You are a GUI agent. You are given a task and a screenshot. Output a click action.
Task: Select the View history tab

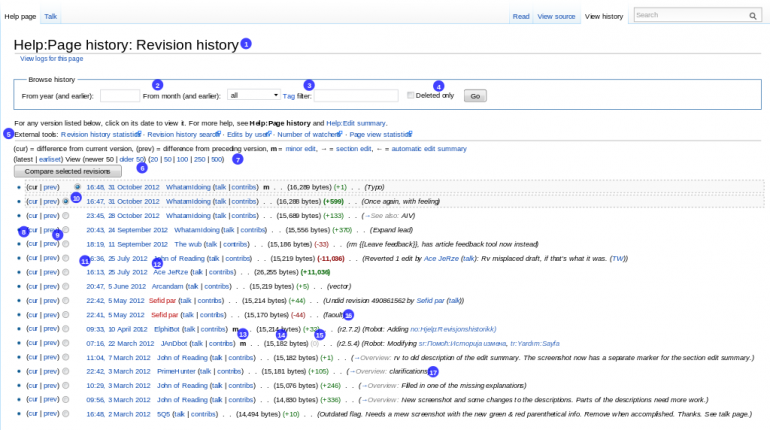[604, 16]
